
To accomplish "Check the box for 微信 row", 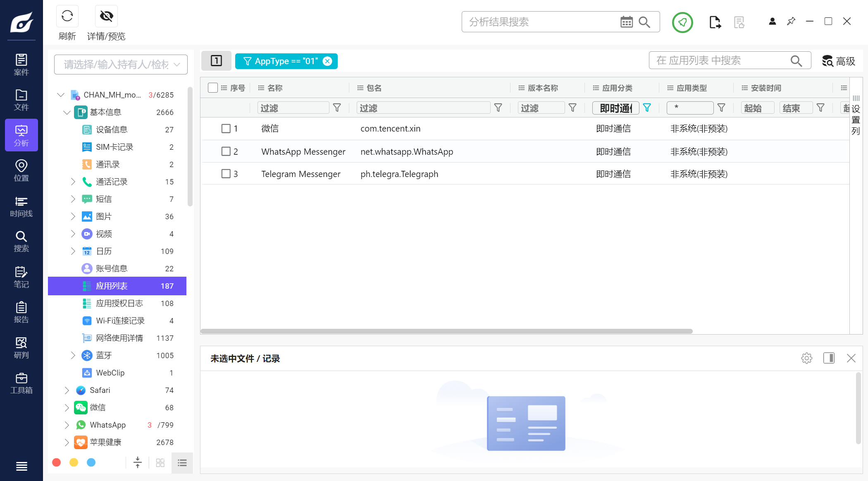I will click(226, 129).
